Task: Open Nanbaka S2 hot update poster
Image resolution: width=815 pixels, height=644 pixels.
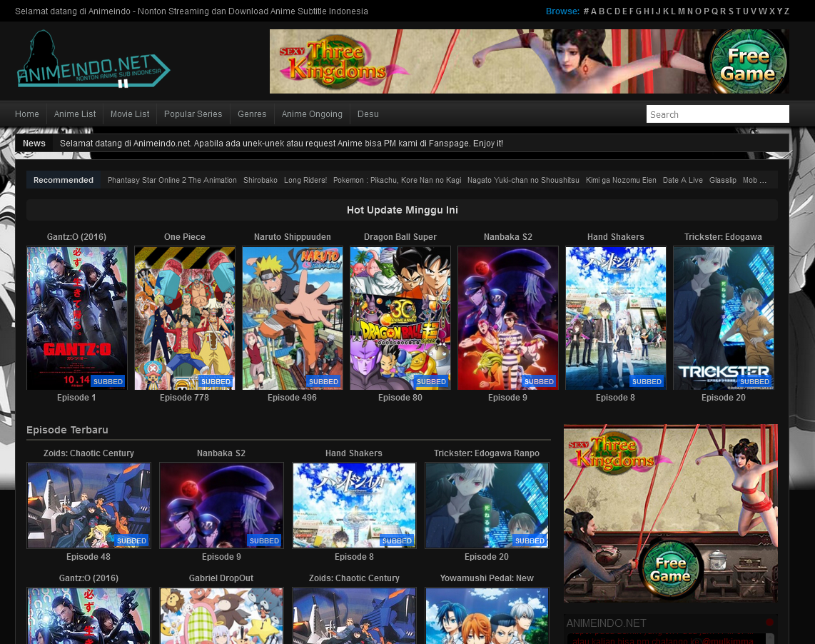Action: point(508,318)
